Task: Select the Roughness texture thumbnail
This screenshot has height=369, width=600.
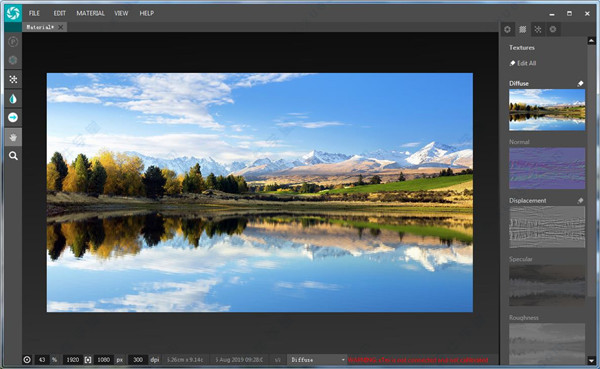Action: [x=547, y=344]
